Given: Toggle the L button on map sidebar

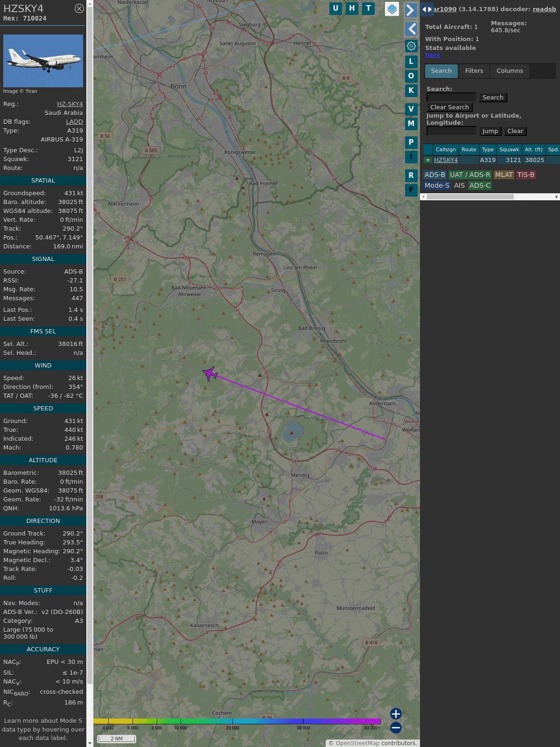Looking at the screenshot, I should tap(411, 62).
